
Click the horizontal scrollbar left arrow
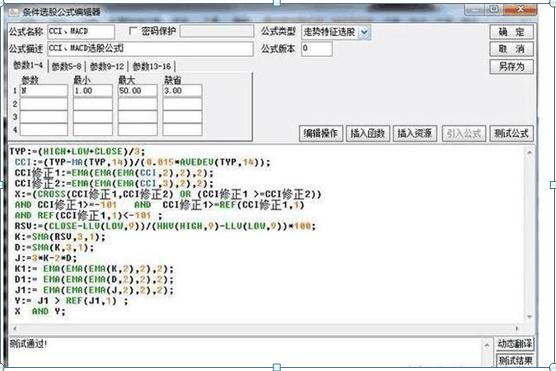14,328
